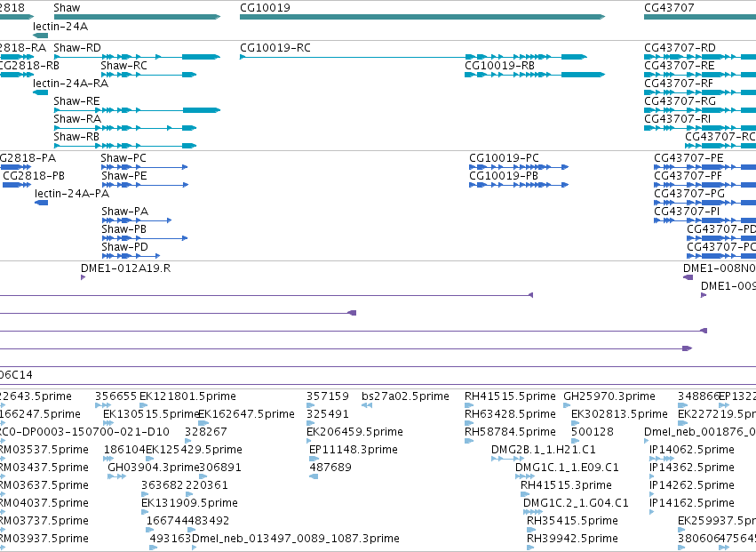Select the 325491 feature label
Viewport: 756px width, 552px height.
coord(328,414)
